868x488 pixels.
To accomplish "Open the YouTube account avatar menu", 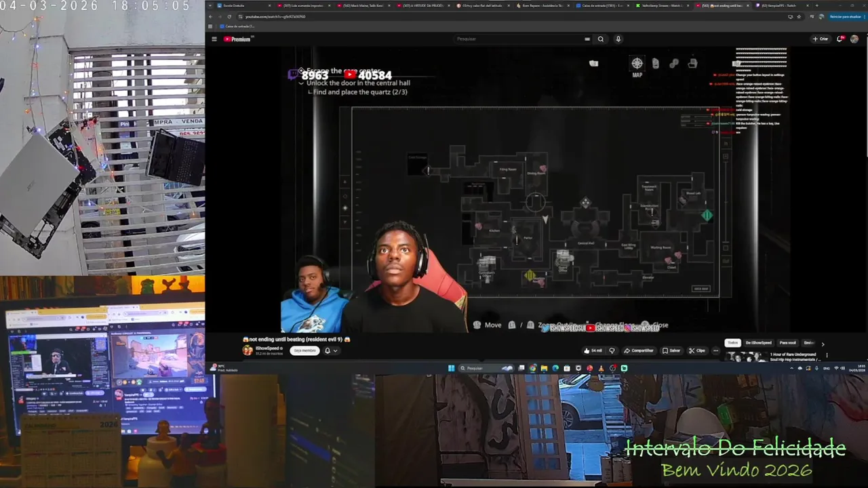I will click(x=854, y=39).
